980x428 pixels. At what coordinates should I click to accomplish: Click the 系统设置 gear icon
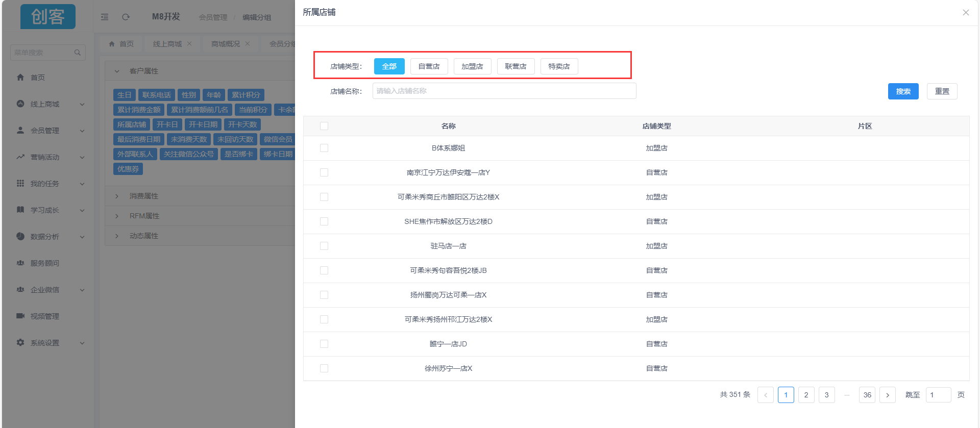click(x=20, y=342)
